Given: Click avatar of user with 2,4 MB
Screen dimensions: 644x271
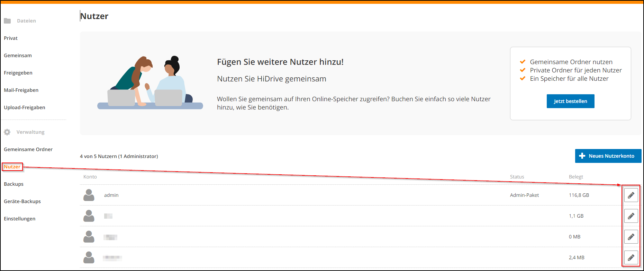Looking at the screenshot, I should [x=89, y=257].
